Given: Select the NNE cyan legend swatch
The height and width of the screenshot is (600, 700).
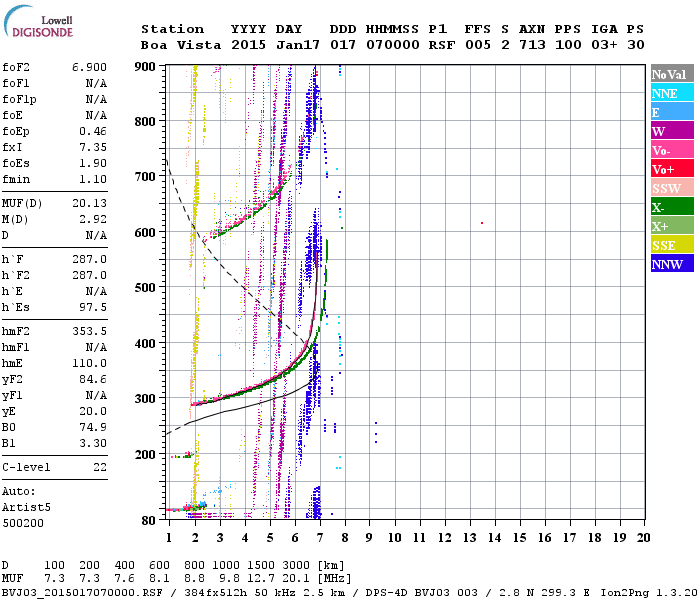Looking at the screenshot, I should [x=672, y=93].
